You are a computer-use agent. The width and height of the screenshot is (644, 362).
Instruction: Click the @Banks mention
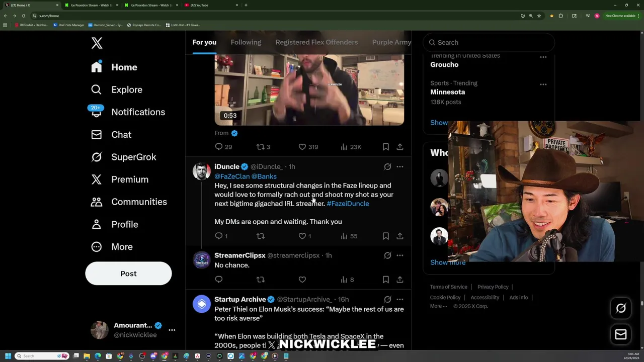(264, 176)
